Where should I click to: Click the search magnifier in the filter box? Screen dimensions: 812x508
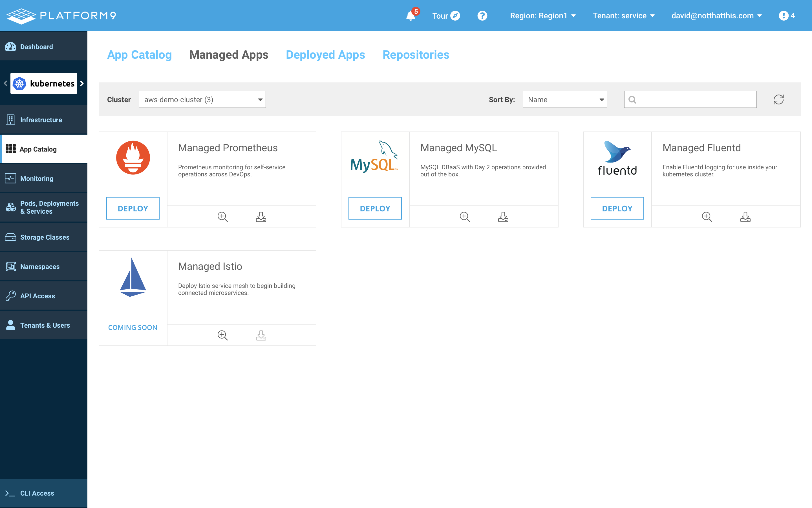click(632, 99)
